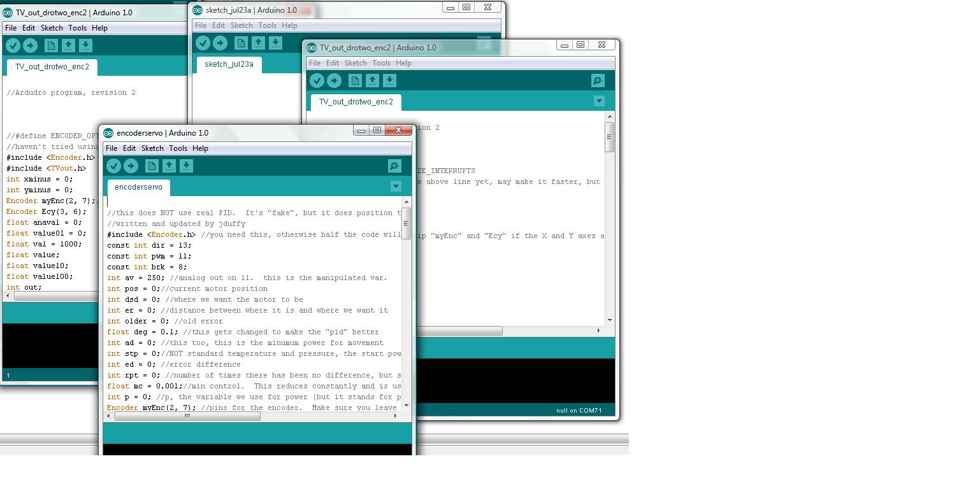
Task: Click the Arduino logo in the sketch_jul23a title bar
Action: (198, 10)
